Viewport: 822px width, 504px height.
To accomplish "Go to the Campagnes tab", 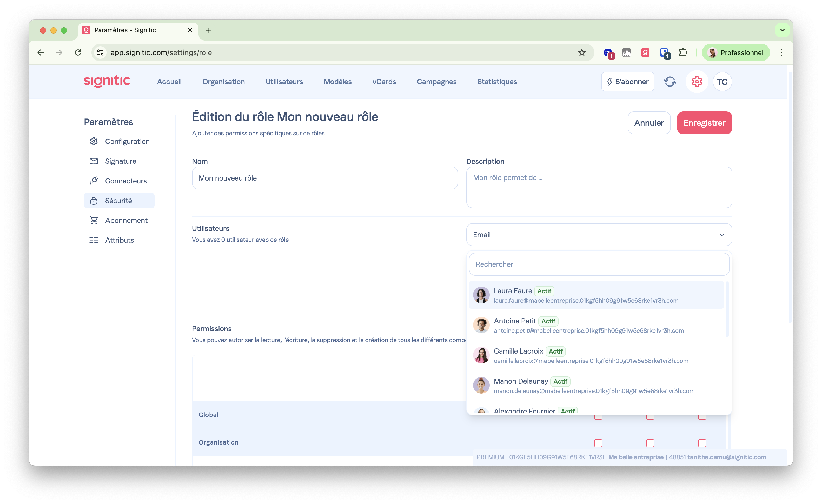I will [x=436, y=82].
